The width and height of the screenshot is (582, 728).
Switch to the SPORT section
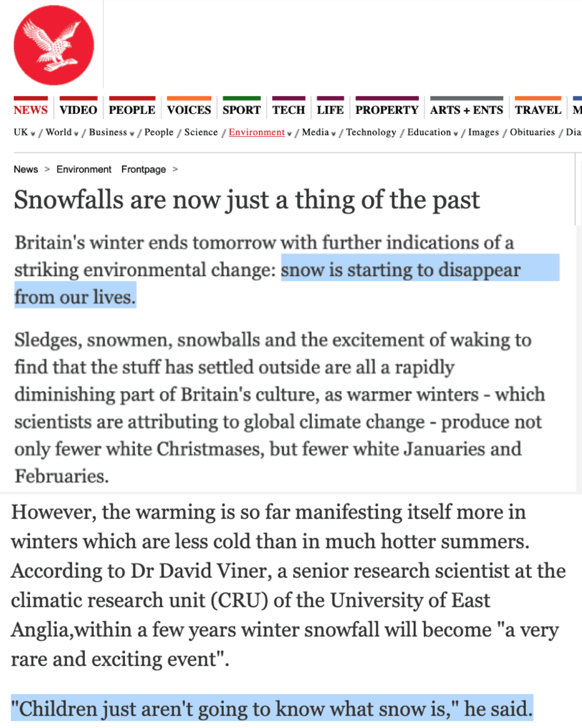pyautogui.click(x=241, y=110)
